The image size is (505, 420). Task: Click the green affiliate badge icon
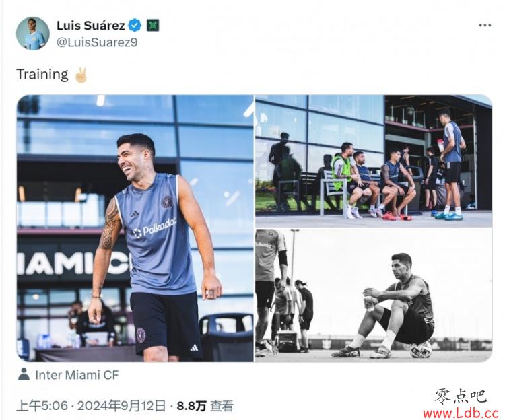153,25
